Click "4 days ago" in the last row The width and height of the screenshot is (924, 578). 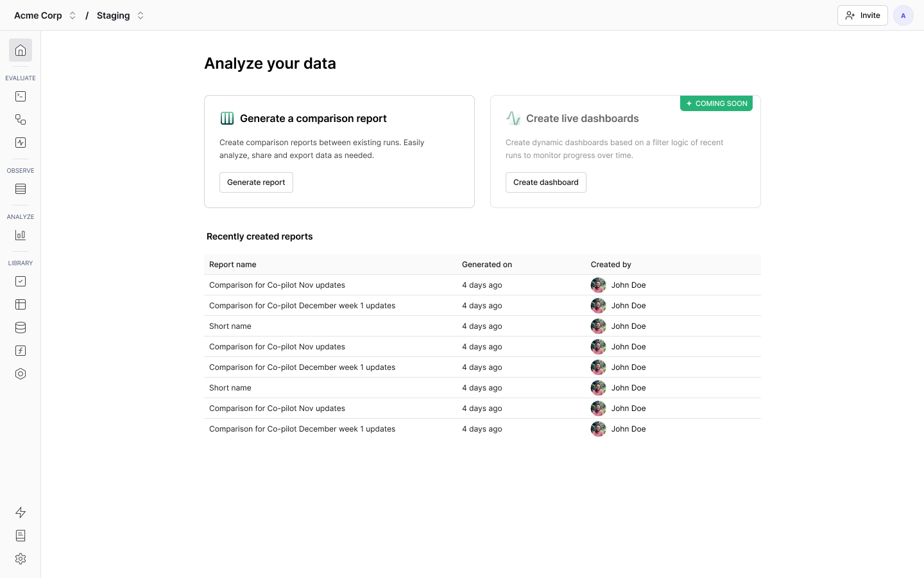[x=482, y=429]
